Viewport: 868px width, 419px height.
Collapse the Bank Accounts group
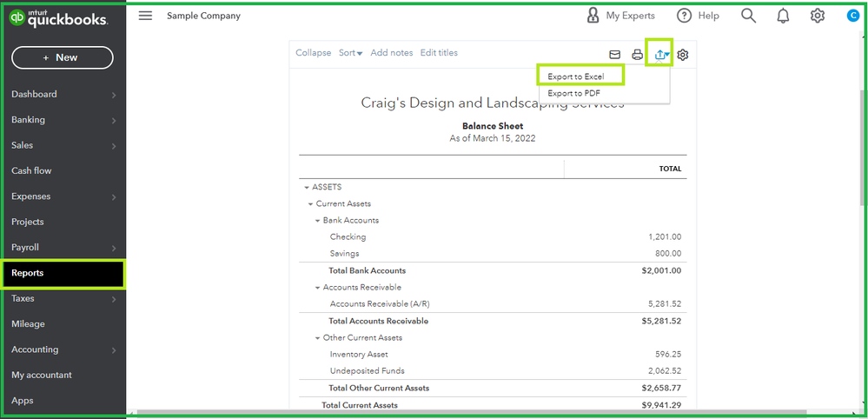pyautogui.click(x=317, y=221)
